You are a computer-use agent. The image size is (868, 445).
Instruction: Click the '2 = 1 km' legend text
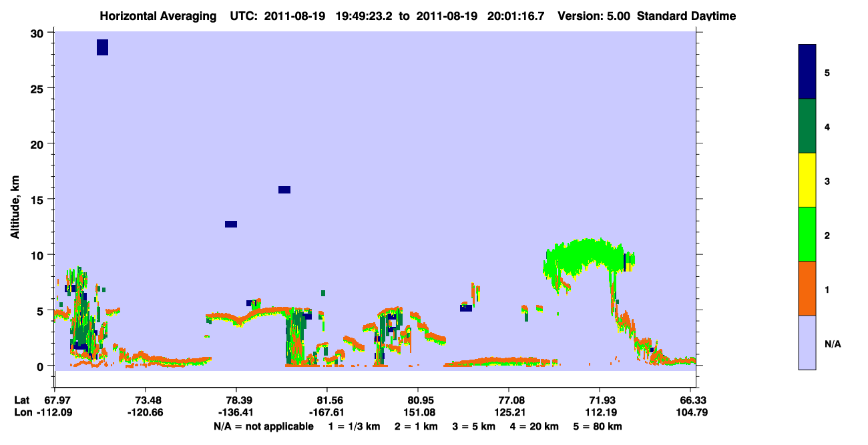tap(417, 426)
